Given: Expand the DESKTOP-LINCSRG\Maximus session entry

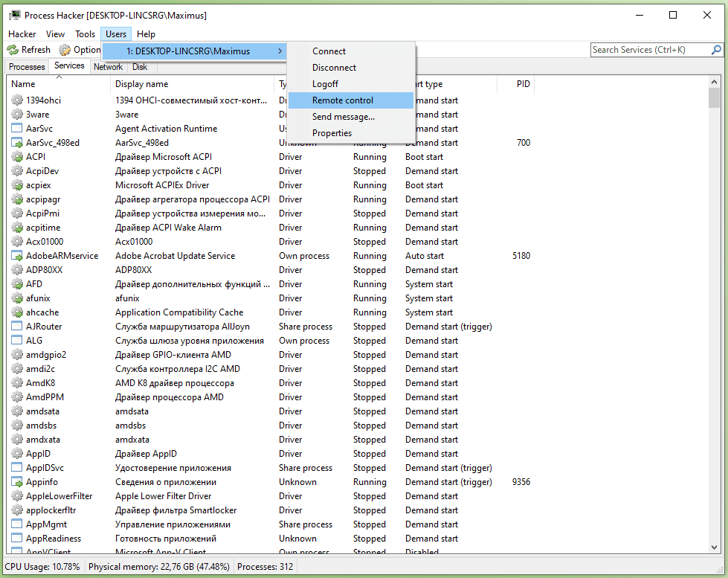Looking at the screenshot, I should [x=194, y=51].
